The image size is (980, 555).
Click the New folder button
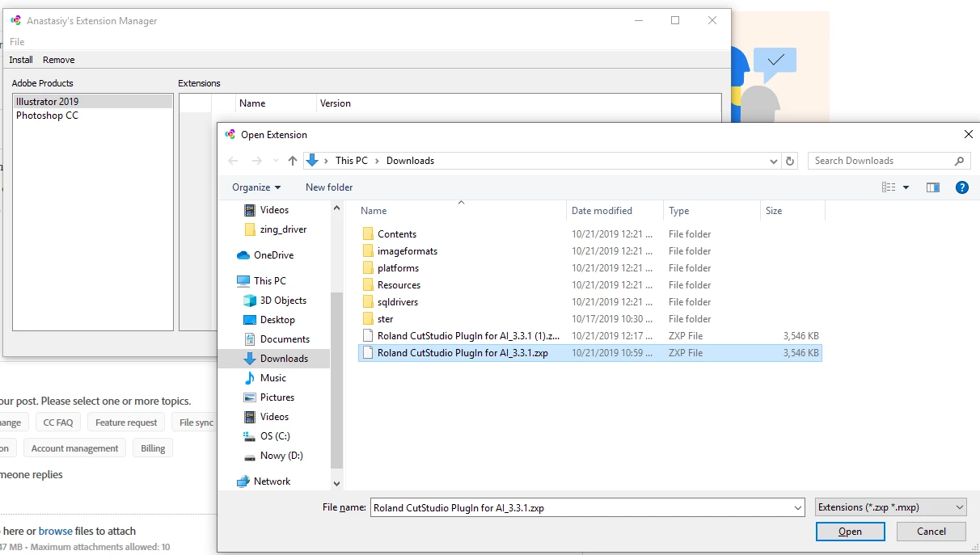[329, 187]
